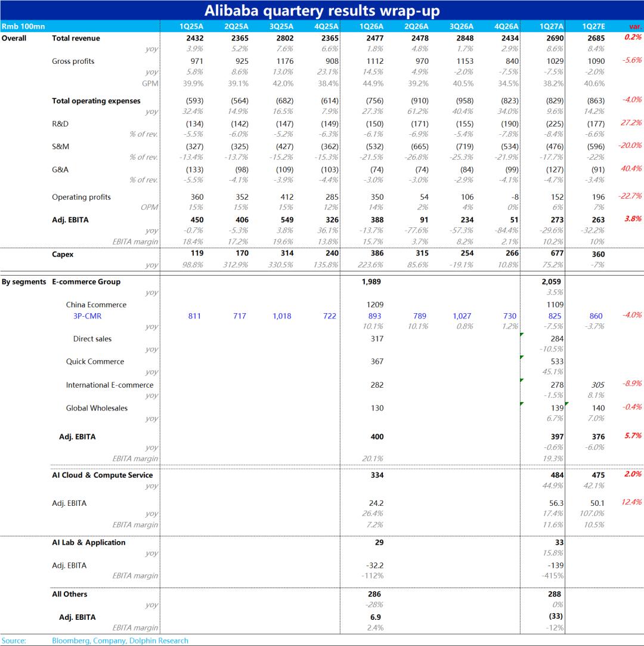Click total revenue value 2690

click(x=555, y=38)
